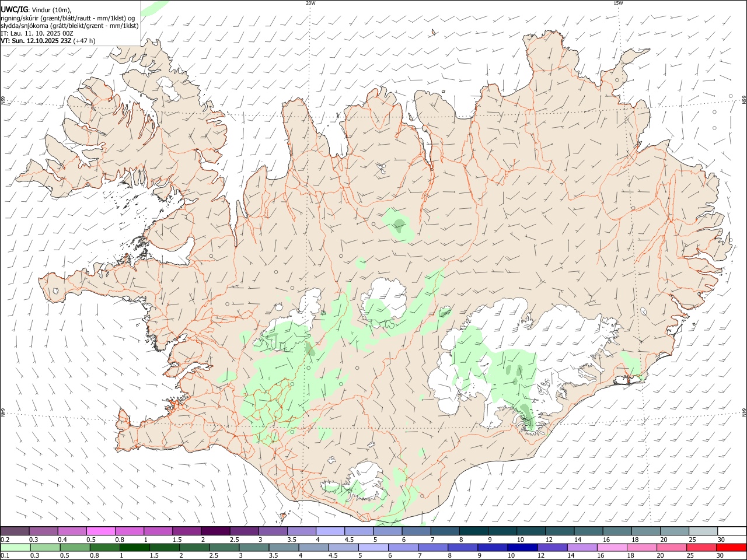Pick the bright pink 0.5 swatch, top scale

pyautogui.click(x=100, y=531)
